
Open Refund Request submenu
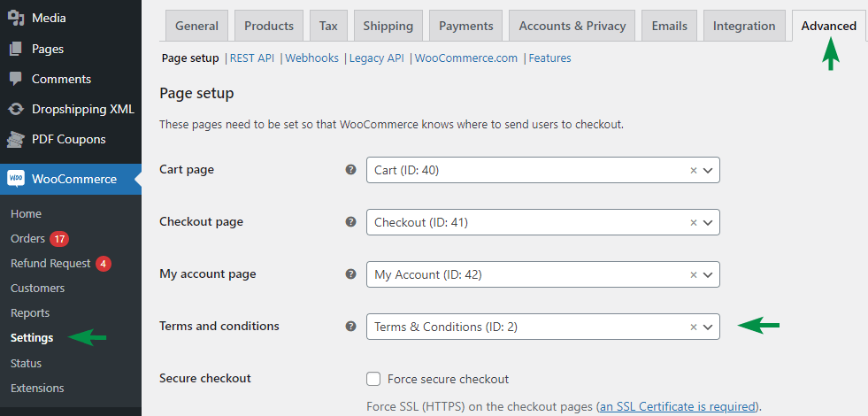click(50, 264)
